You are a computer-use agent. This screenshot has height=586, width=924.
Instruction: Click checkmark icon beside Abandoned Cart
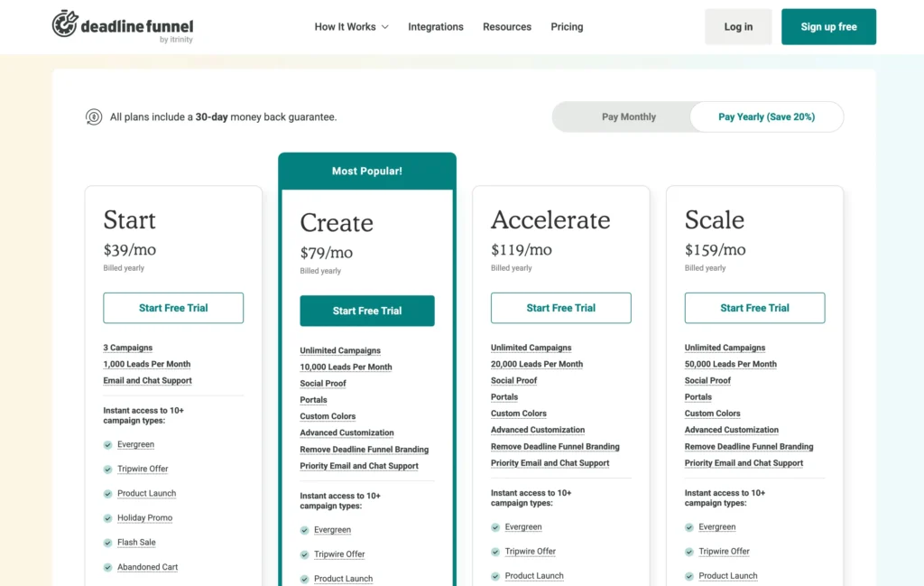click(108, 567)
